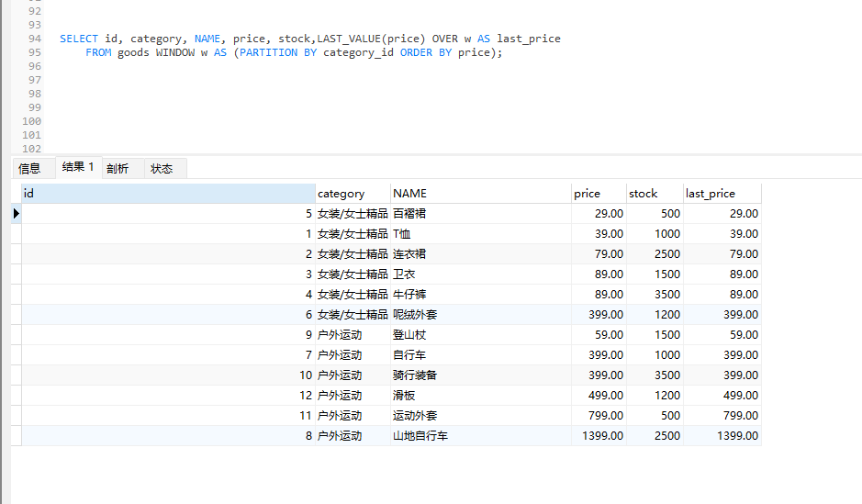Select the 山地自行车 name cell
The image size is (862, 504).
[481, 436]
